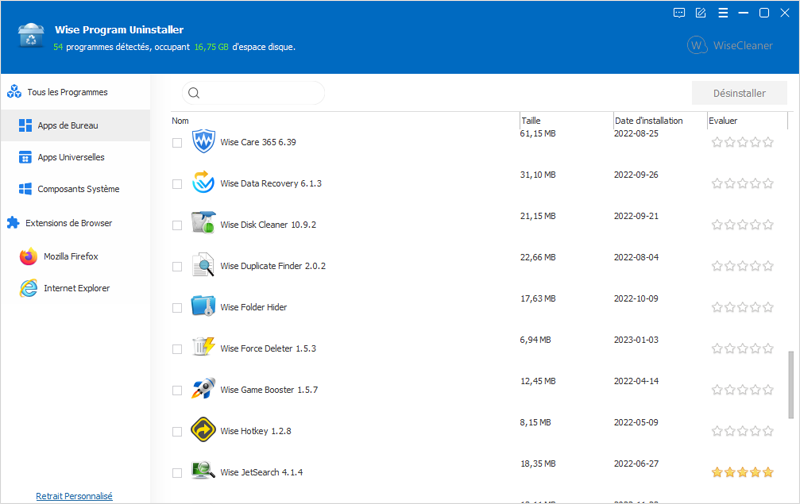The width and height of the screenshot is (800, 504).
Task: Click the Wise Duplicate Finder magnifier icon
Action: [203, 265]
